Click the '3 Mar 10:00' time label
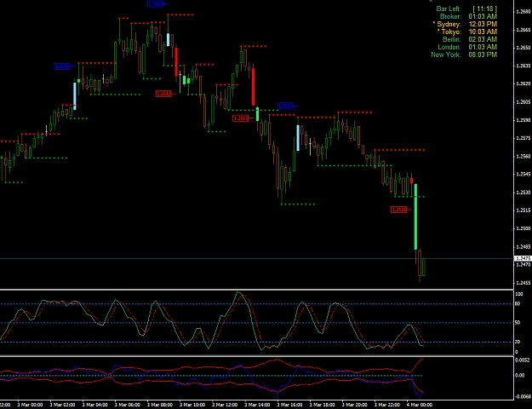532x409 pixels. coord(192,405)
